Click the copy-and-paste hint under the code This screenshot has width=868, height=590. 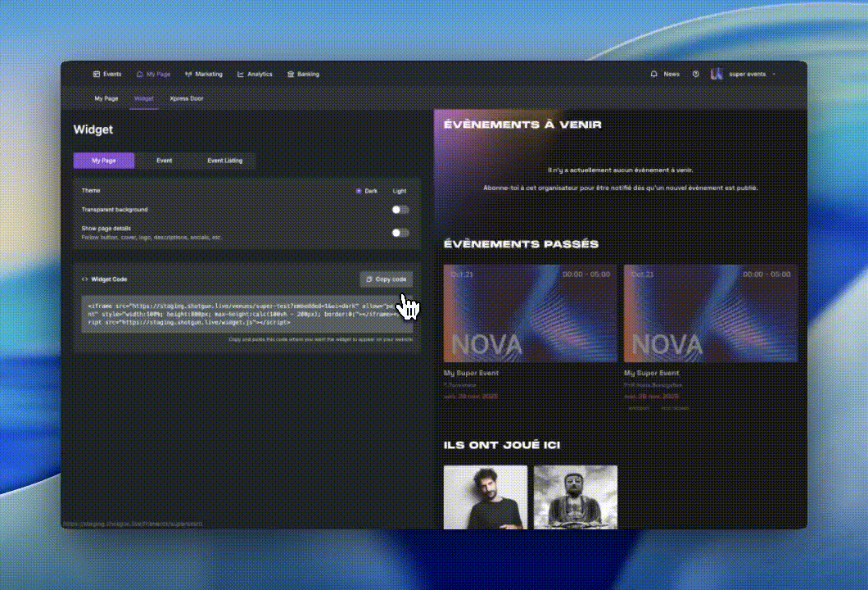point(321,339)
